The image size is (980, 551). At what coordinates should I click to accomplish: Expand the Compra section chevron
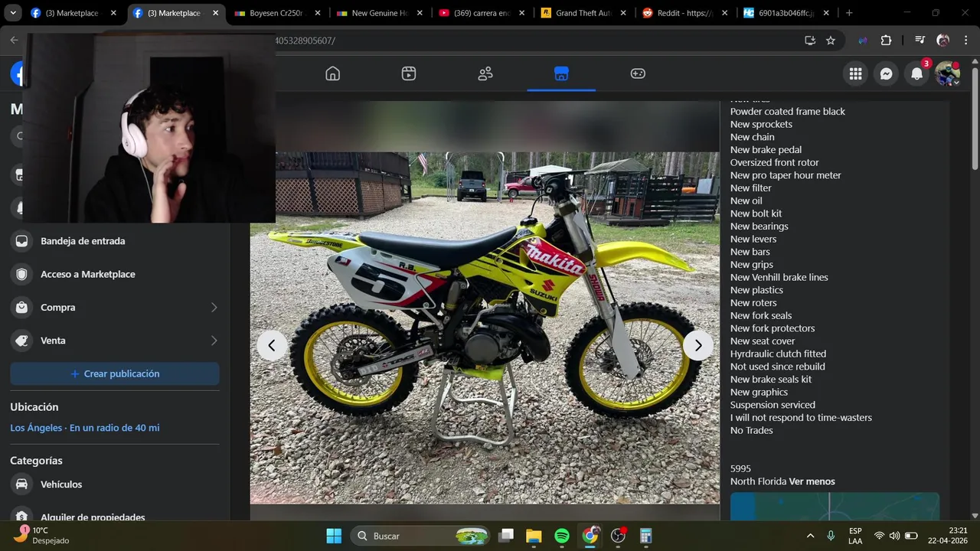coord(214,308)
